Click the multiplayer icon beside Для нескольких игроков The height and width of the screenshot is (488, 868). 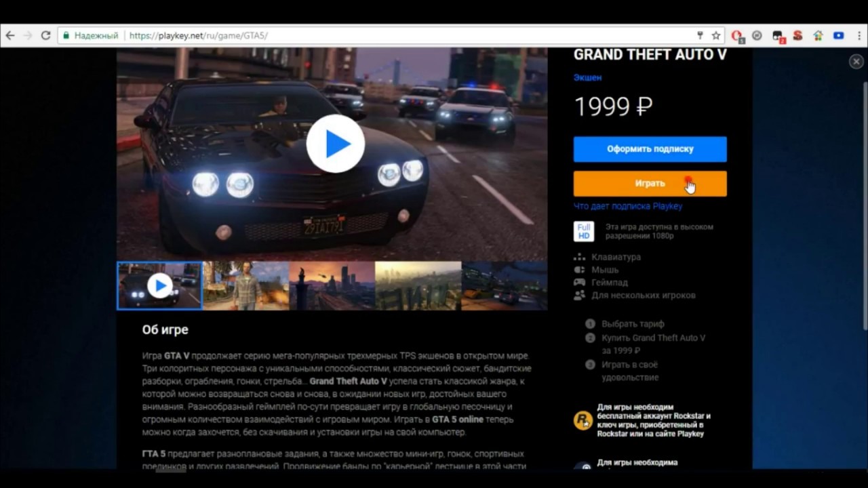coord(579,295)
